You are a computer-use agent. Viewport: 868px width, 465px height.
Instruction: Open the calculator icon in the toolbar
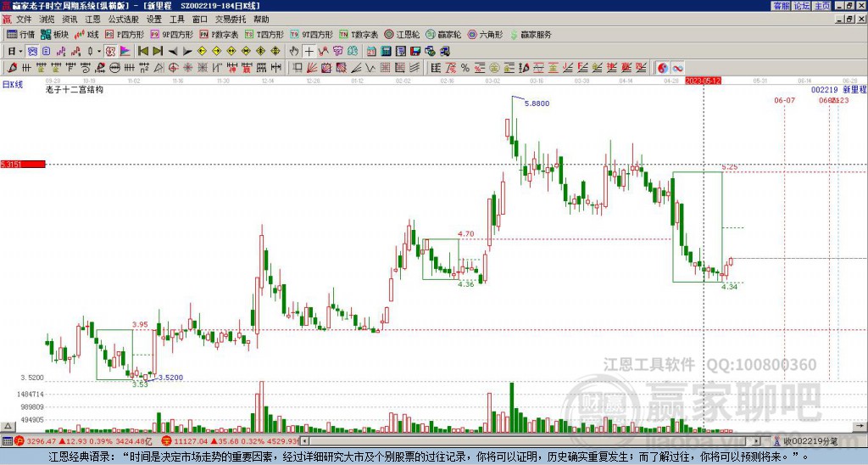[x=386, y=51]
